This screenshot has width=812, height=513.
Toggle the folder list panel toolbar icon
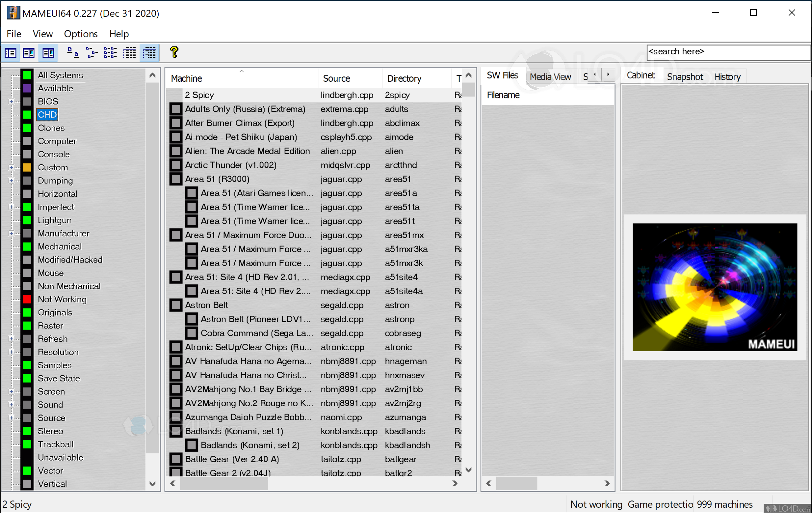pos(11,53)
